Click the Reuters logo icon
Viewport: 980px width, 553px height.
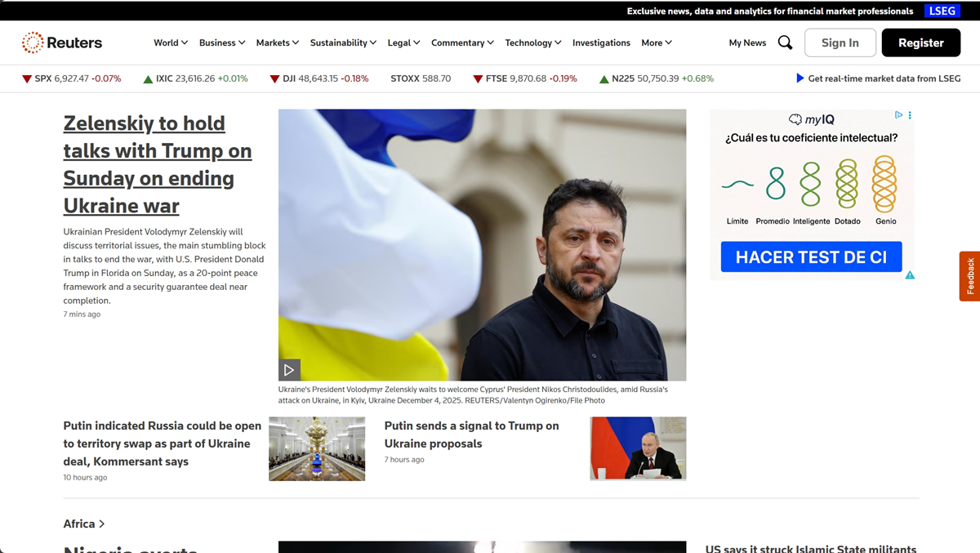[33, 42]
